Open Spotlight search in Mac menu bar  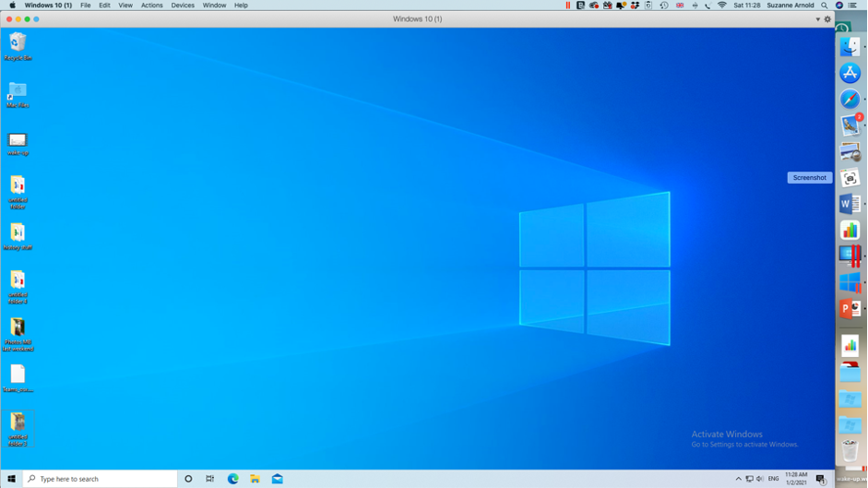[x=825, y=5]
